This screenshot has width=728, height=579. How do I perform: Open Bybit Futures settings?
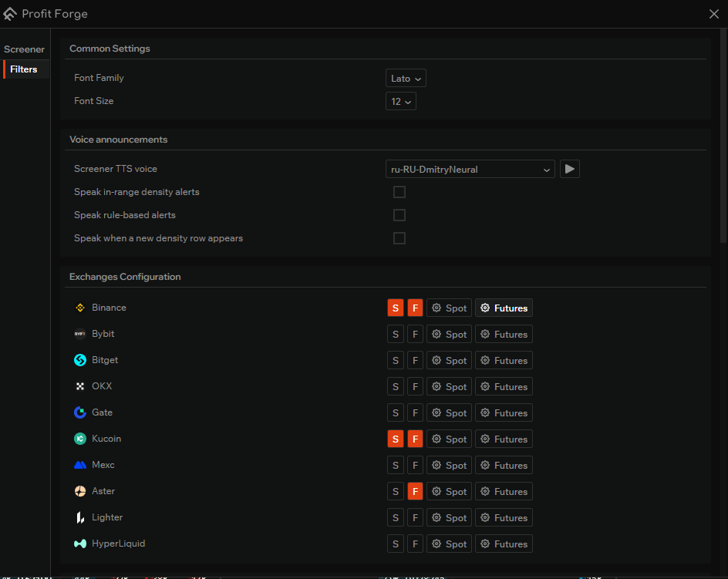pyautogui.click(x=504, y=335)
